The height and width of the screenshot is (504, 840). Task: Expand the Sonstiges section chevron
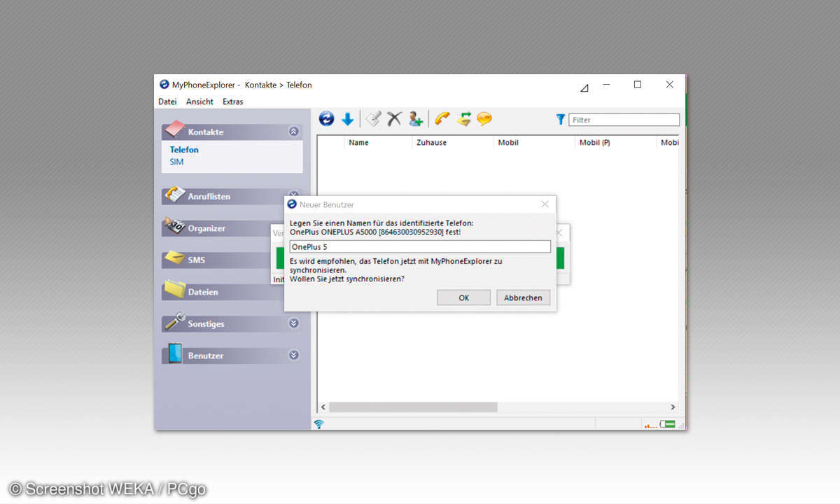294,323
